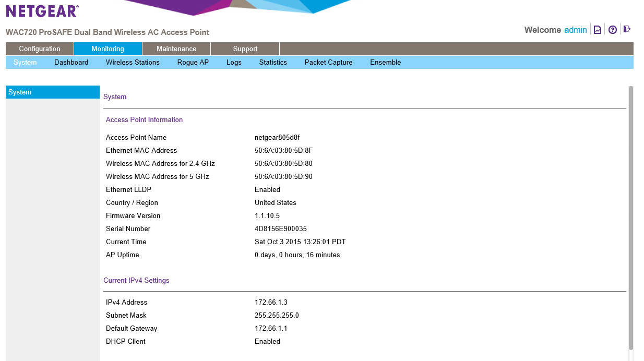Click the logout door icon

627,29
